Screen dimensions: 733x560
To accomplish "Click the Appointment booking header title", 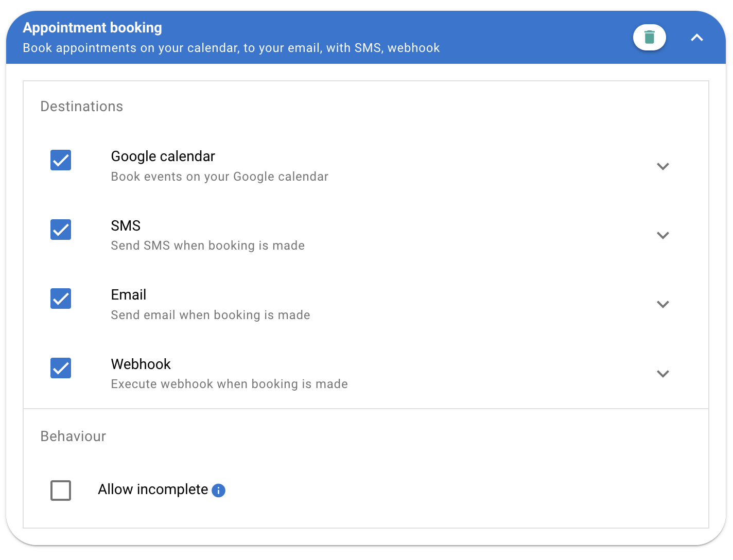I will click(93, 28).
